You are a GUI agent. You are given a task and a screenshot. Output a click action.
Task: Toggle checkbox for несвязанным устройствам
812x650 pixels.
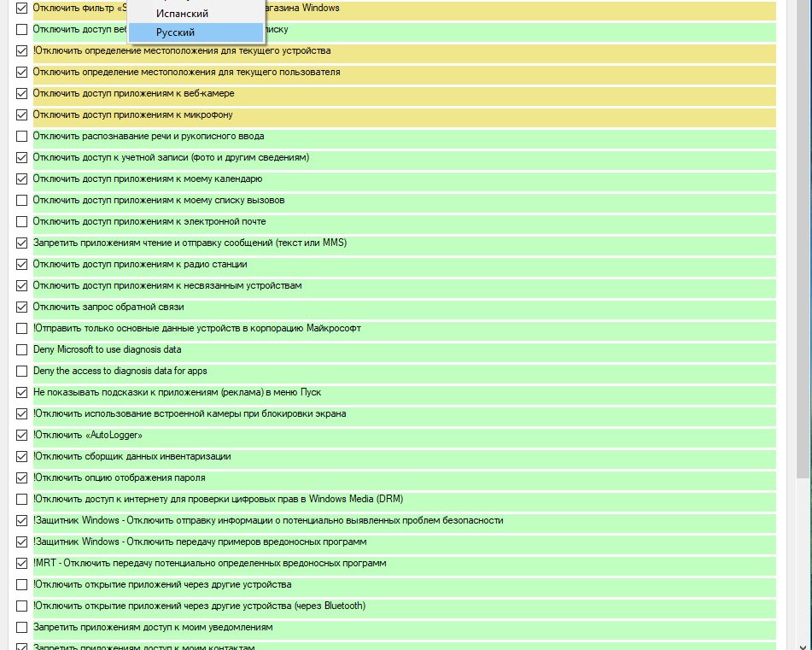21,285
